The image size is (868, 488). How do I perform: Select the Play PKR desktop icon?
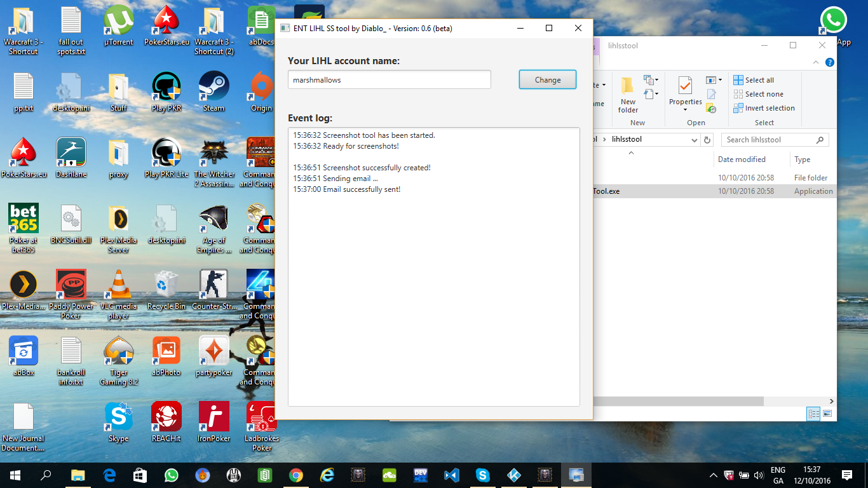pos(166,91)
